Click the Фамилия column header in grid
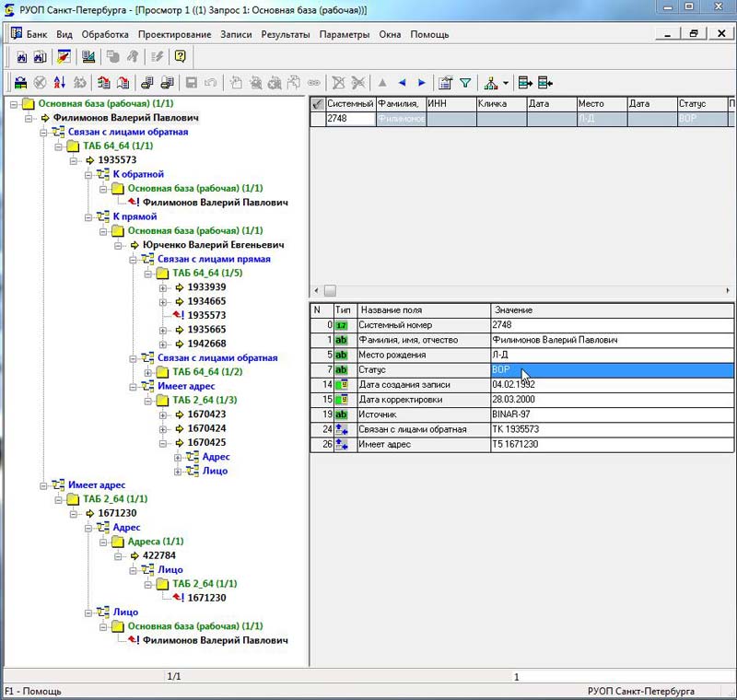 (401, 104)
